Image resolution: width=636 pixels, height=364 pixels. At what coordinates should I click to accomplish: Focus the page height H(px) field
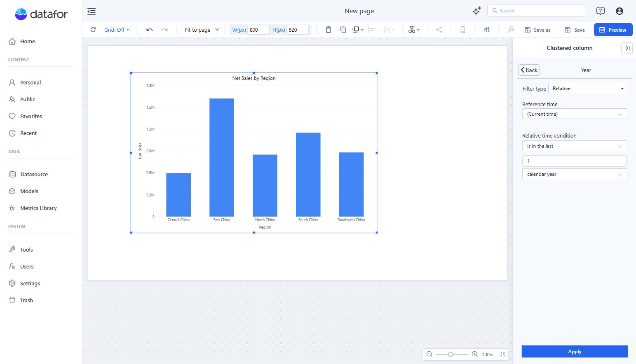(297, 30)
